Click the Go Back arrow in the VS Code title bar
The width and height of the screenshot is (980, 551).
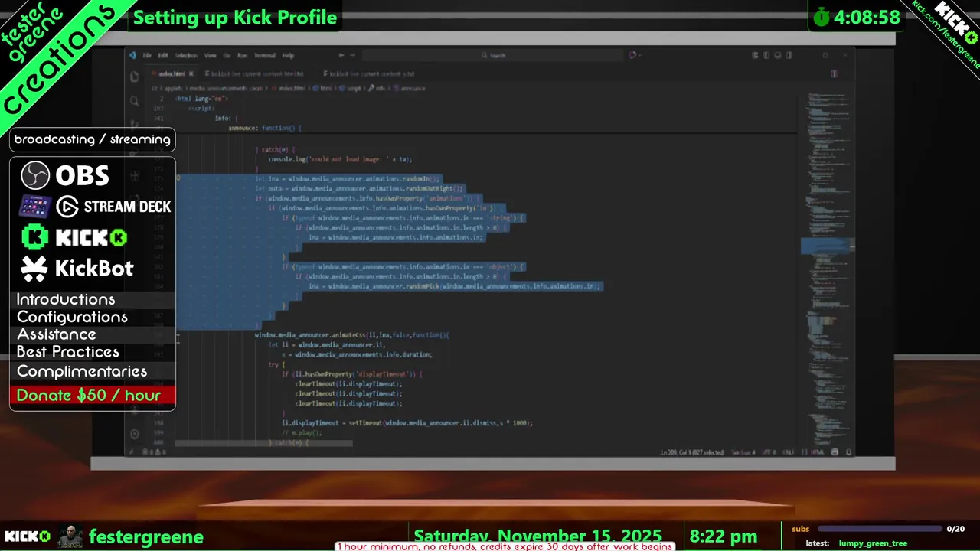click(x=341, y=55)
